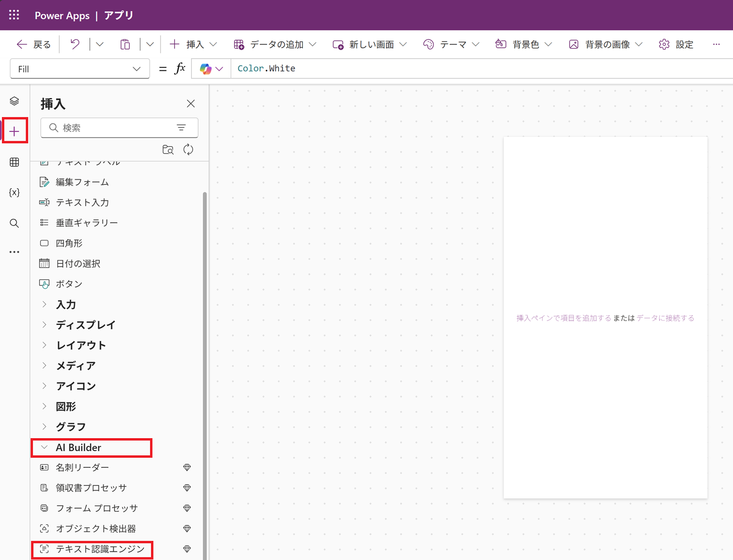This screenshot has width=733, height=560.
Task: Open the tree view layers icon
Action: coord(14,101)
